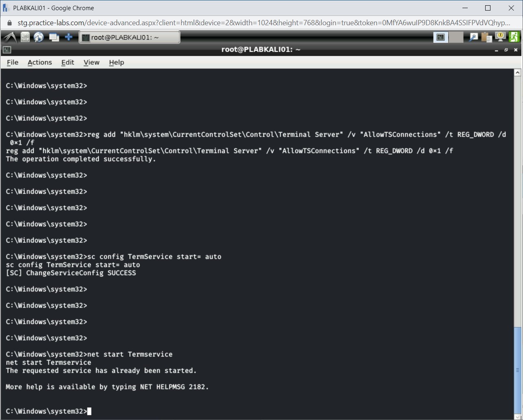Click the blue plus panel icon
Viewport: 523px width, 420px height.
pos(69,37)
